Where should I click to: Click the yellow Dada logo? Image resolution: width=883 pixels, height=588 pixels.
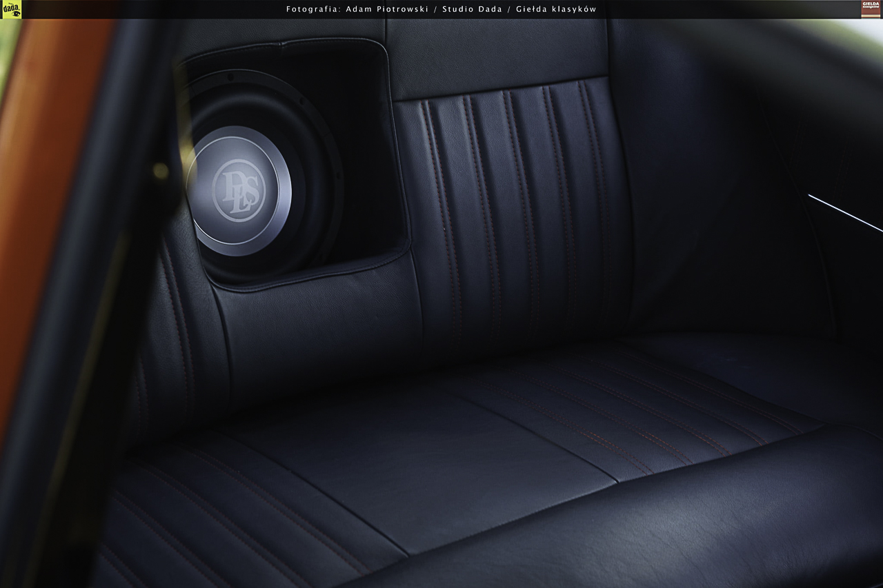pos(11,9)
